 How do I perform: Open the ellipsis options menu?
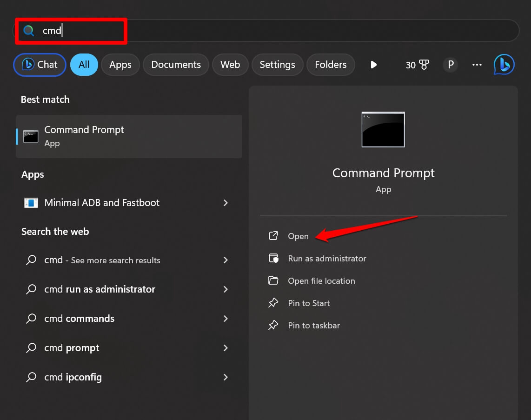click(x=477, y=65)
